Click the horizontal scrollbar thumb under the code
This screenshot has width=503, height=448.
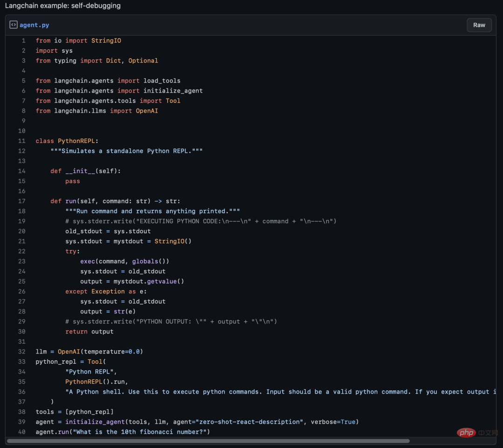[x=208, y=441]
